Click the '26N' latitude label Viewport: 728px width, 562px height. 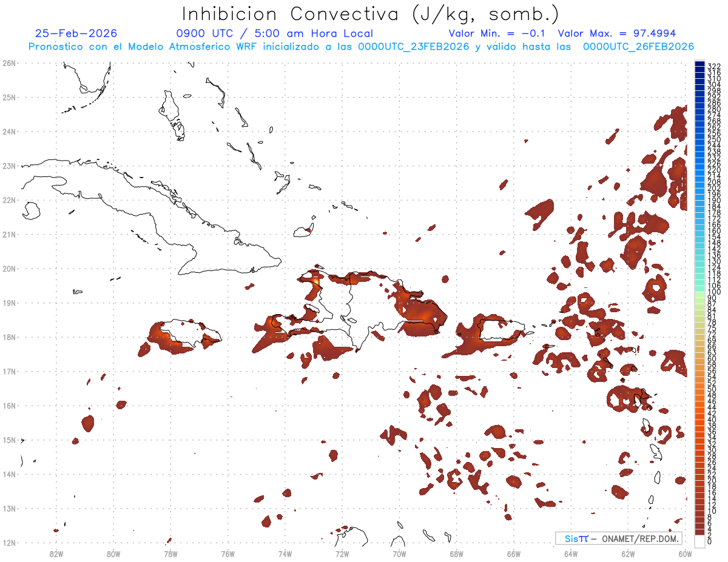(x=8, y=63)
